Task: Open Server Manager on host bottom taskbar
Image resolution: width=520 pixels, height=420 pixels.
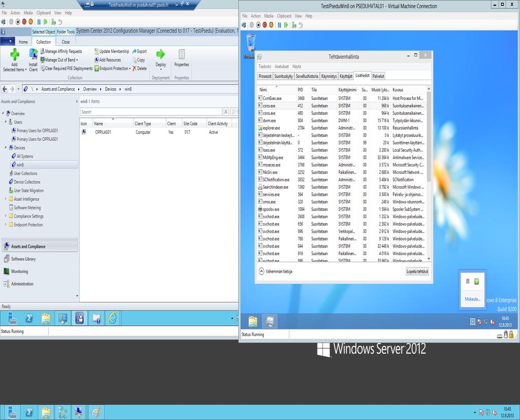Action: click(x=12, y=412)
